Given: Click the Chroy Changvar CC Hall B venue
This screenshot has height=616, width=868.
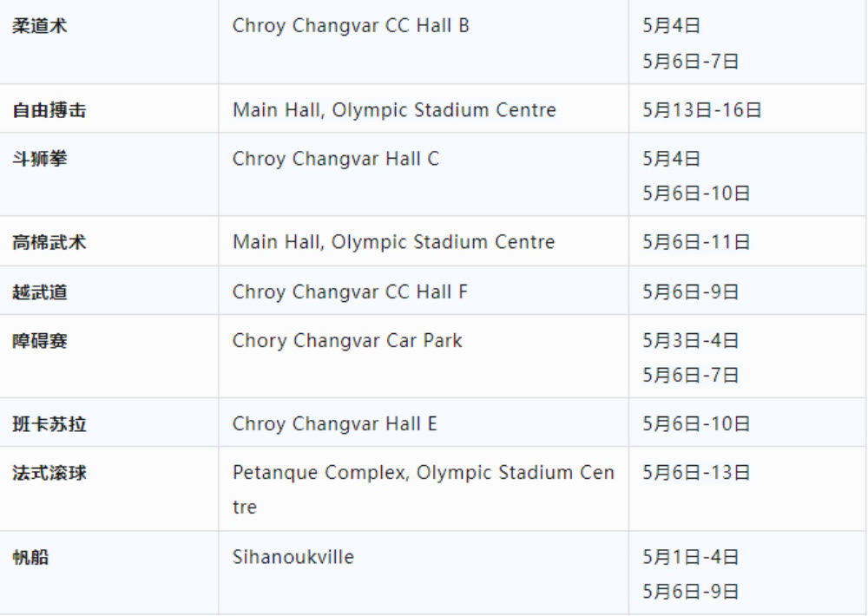Looking at the screenshot, I should pyautogui.click(x=351, y=25).
